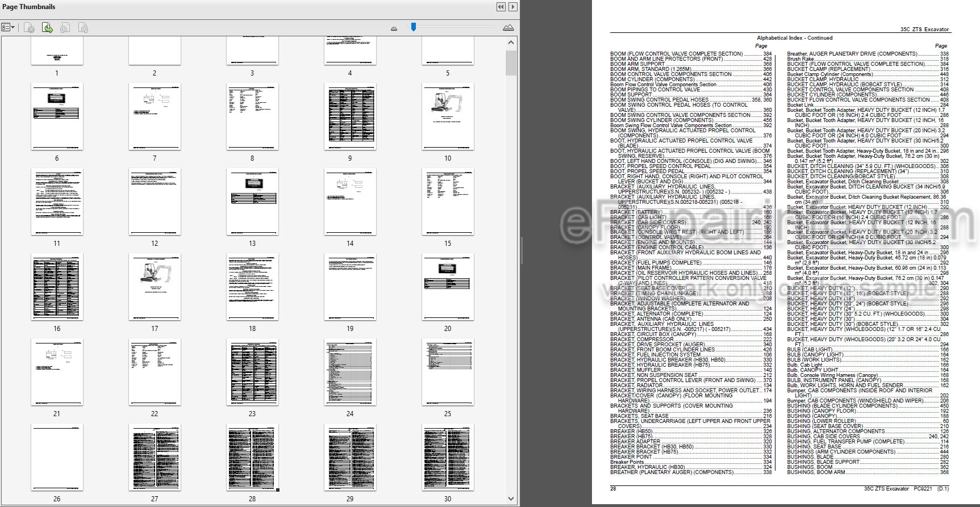
Task: Click index entry 'BRACKET, COMPRESSOR'
Action: click(x=642, y=340)
